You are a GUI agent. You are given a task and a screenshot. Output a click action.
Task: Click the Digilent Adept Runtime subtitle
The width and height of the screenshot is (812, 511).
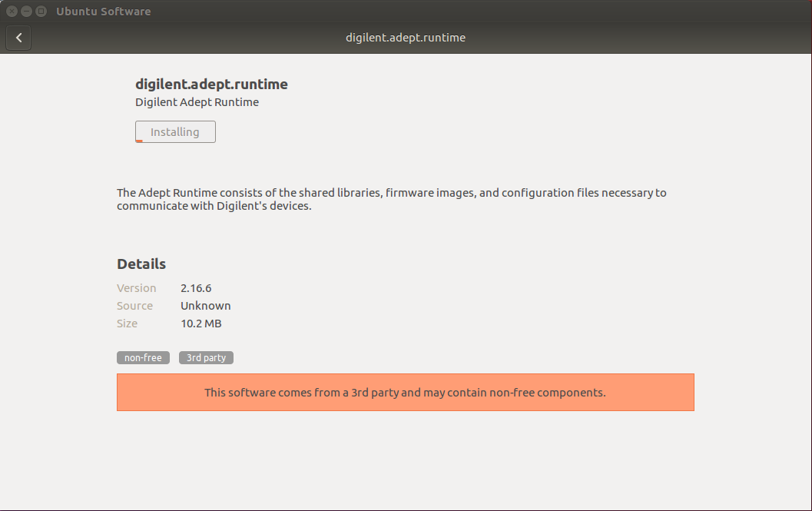coord(197,102)
